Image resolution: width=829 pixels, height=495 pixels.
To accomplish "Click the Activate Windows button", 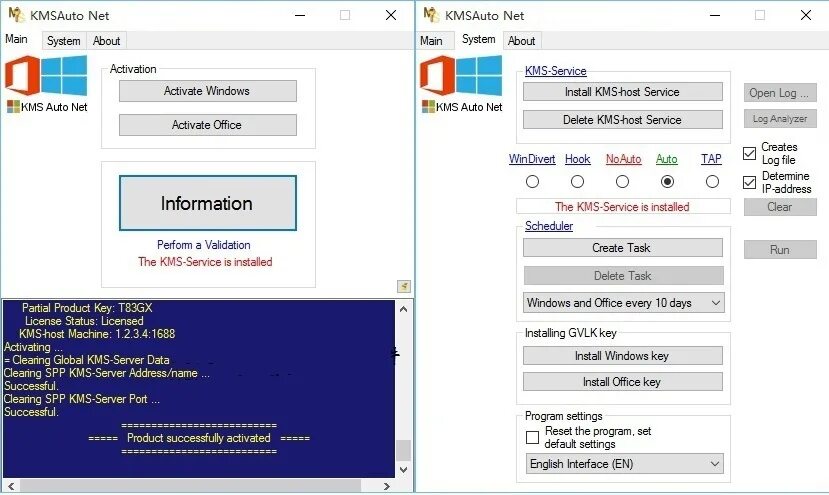I will pos(207,91).
